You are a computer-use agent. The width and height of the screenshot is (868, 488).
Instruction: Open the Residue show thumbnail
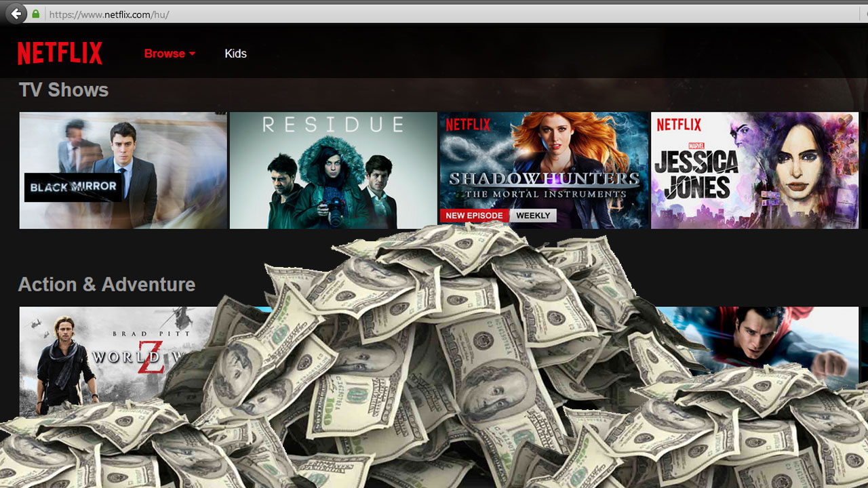click(333, 170)
